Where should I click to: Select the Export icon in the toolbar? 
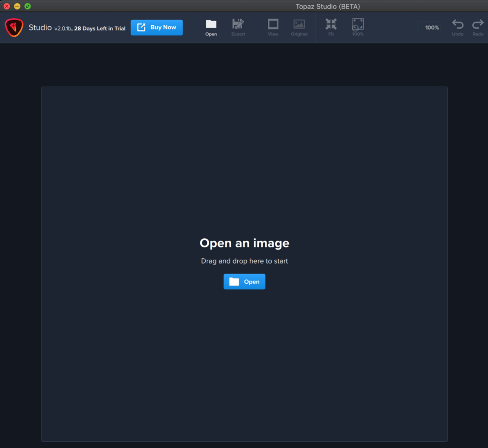[238, 27]
